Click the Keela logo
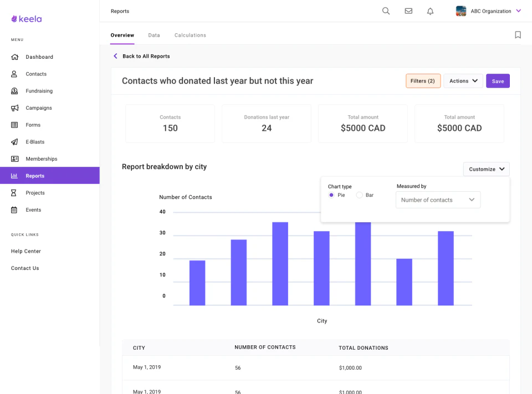Viewport: 532px width, 394px height. pyautogui.click(x=26, y=19)
